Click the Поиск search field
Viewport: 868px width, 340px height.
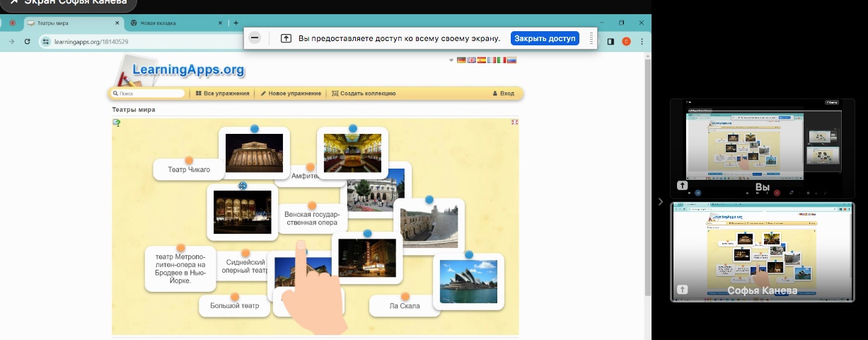click(148, 93)
